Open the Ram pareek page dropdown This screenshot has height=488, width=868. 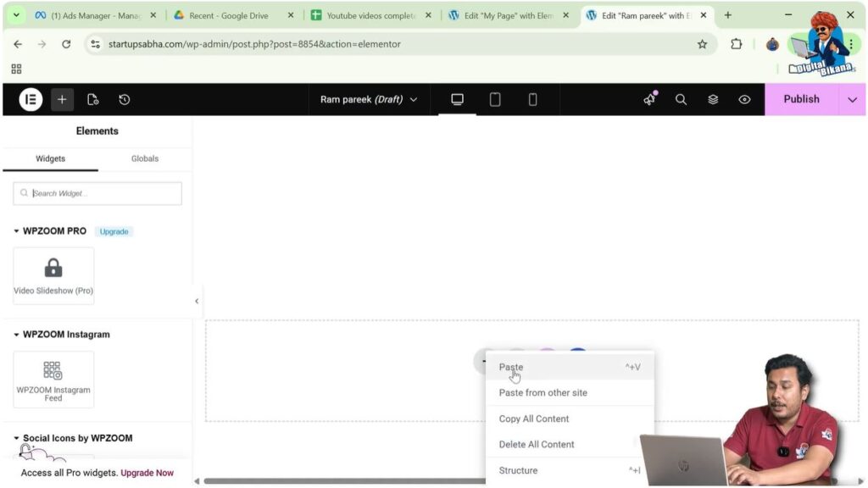tap(369, 99)
